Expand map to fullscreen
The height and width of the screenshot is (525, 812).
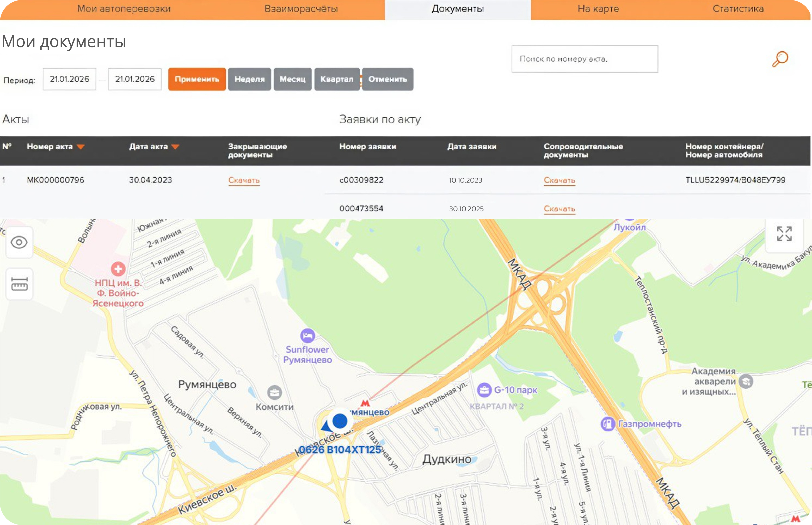[784, 234]
